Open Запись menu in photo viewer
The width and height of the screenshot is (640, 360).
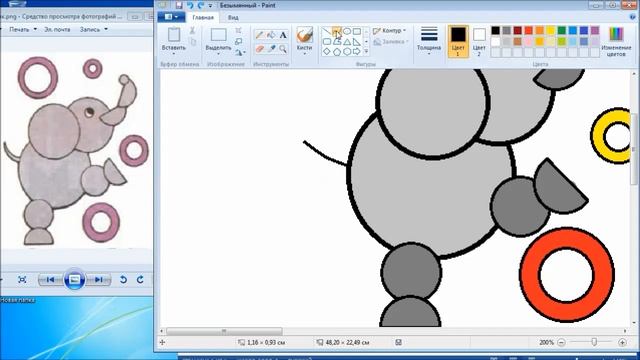tap(93, 29)
